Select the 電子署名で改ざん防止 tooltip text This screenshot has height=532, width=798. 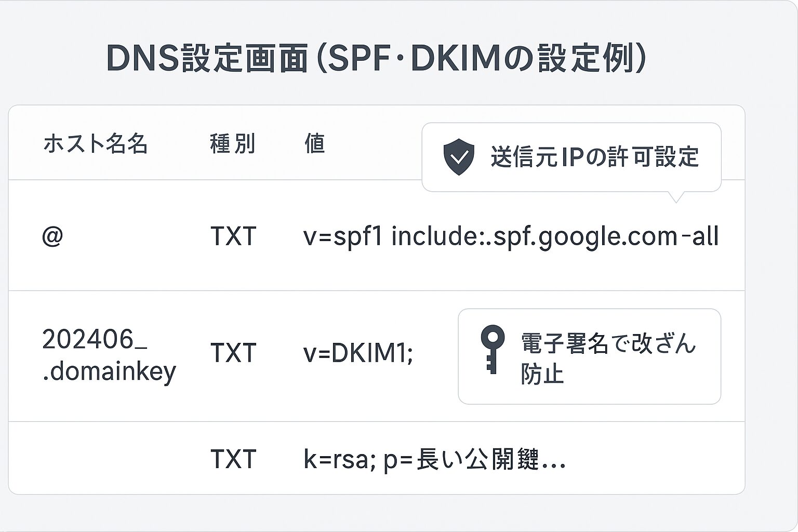(608, 358)
